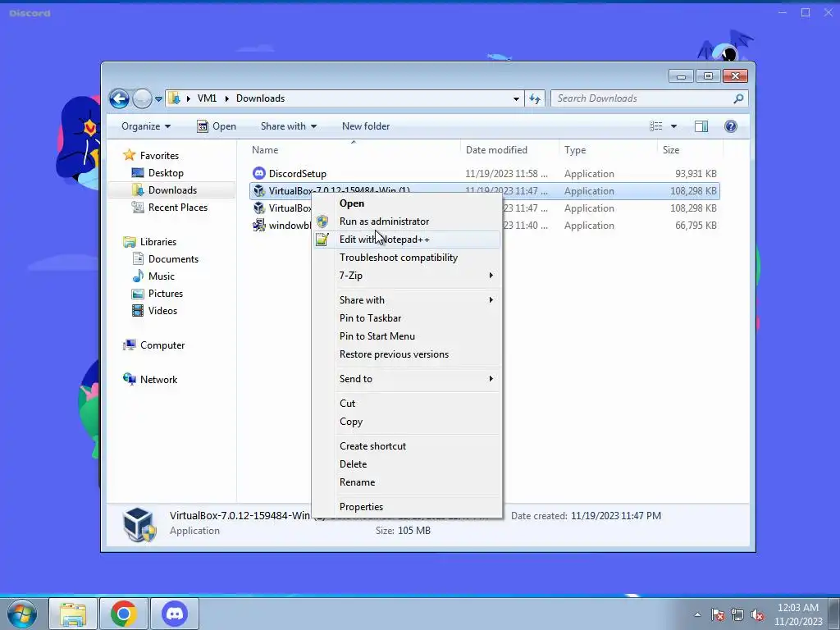The width and height of the screenshot is (840, 630).
Task: Click the New folder button
Action: [x=366, y=126]
